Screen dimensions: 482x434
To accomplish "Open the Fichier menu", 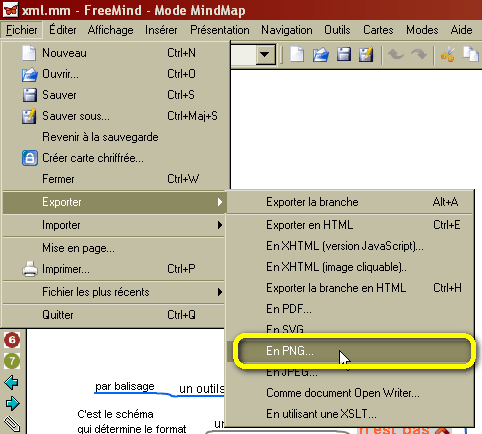I will [22, 30].
